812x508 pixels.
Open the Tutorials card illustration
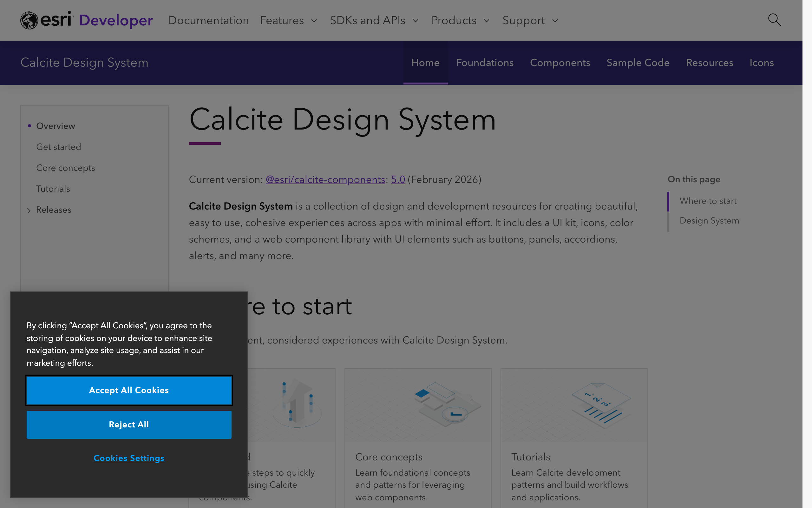574,405
